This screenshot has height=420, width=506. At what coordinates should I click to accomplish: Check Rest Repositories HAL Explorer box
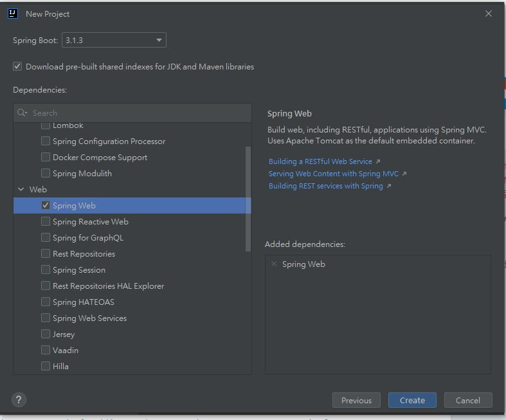pyautogui.click(x=46, y=286)
